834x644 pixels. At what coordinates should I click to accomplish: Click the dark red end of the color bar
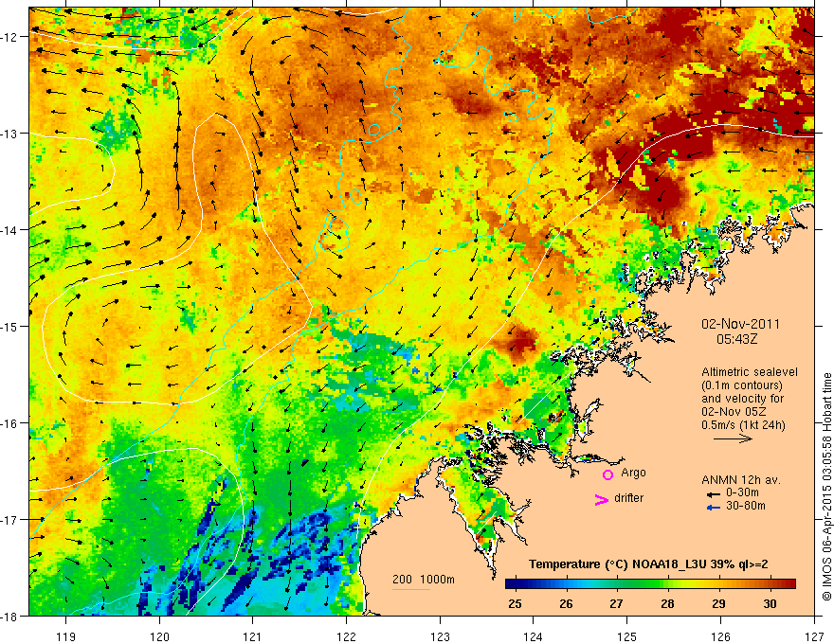tap(789, 584)
